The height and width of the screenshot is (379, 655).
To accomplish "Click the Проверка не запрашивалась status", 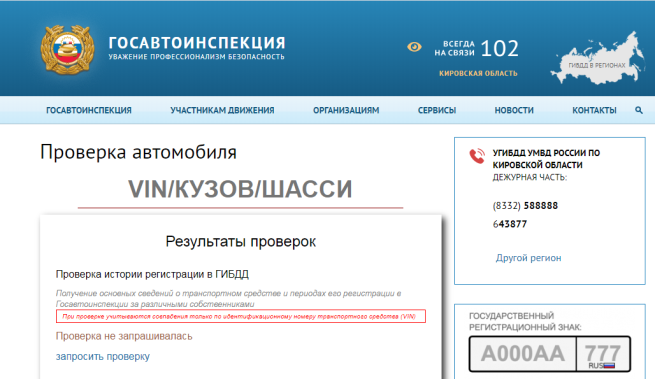I will [124, 336].
